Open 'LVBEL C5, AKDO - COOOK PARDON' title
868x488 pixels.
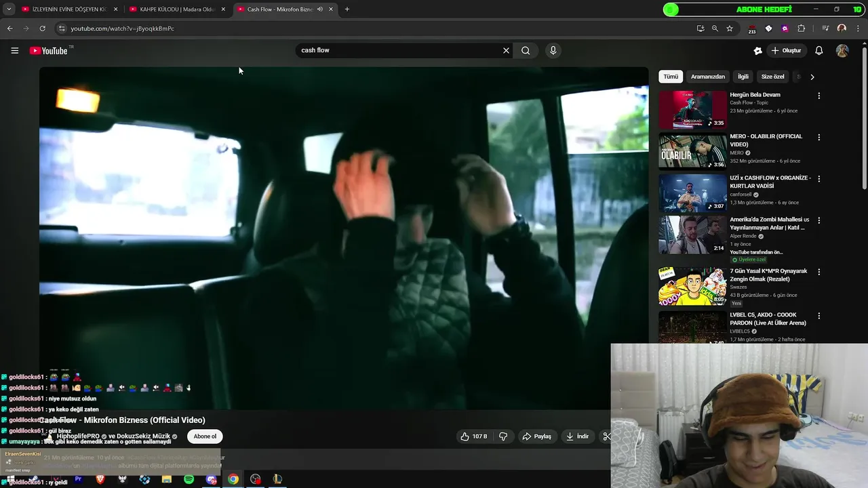(x=770, y=319)
